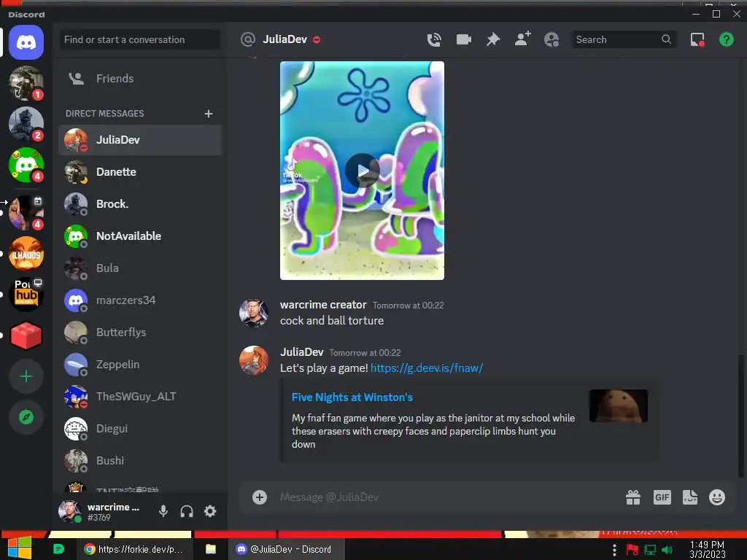Open volume control in system tray
Screen dimensions: 747x560
pos(667,550)
